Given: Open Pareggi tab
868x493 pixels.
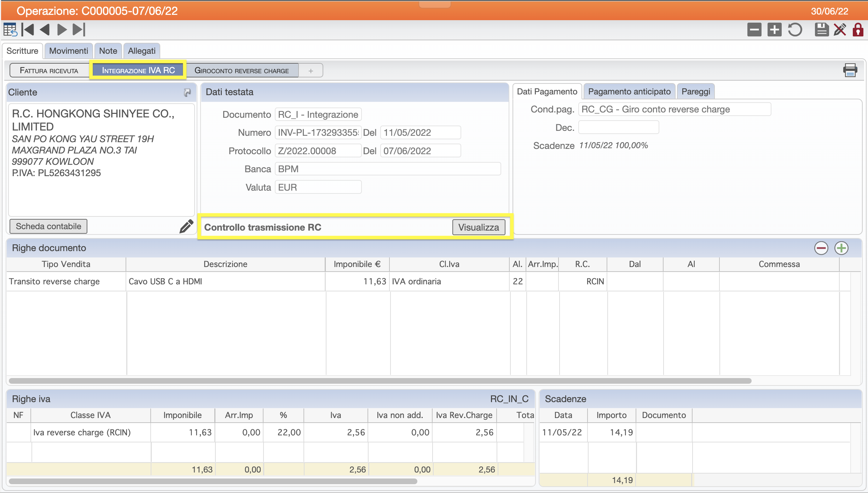Looking at the screenshot, I should tap(695, 92).
